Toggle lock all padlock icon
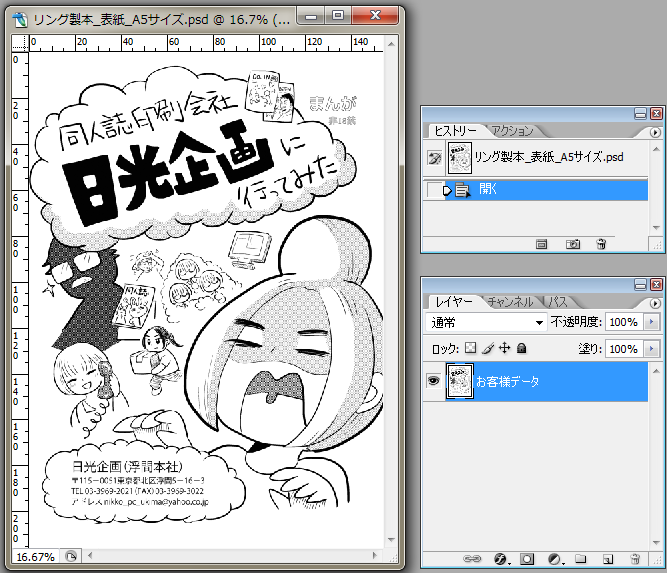667x573 pixels. point(522,348)
